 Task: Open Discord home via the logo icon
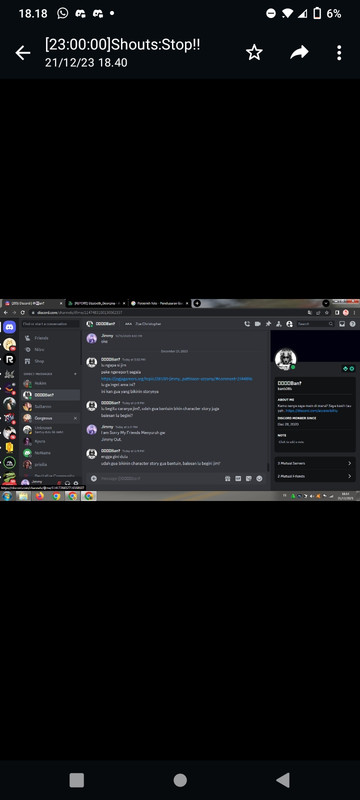(10, 327)
